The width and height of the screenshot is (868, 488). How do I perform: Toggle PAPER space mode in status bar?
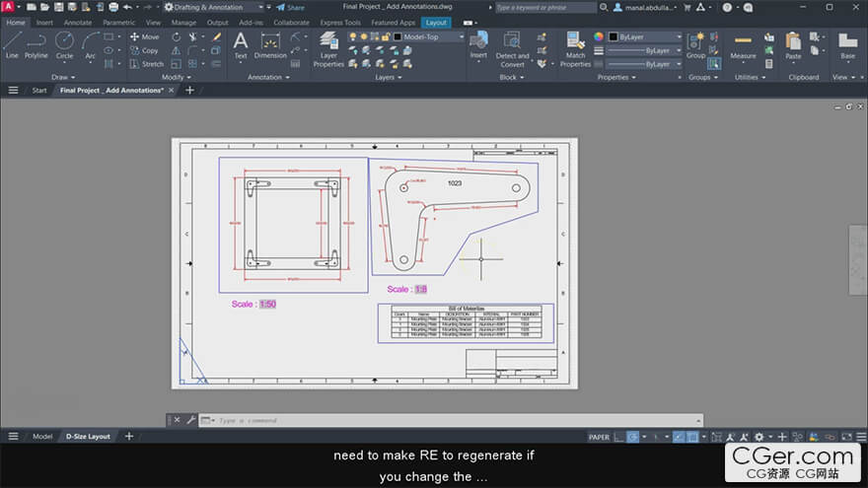pos(599,437)
